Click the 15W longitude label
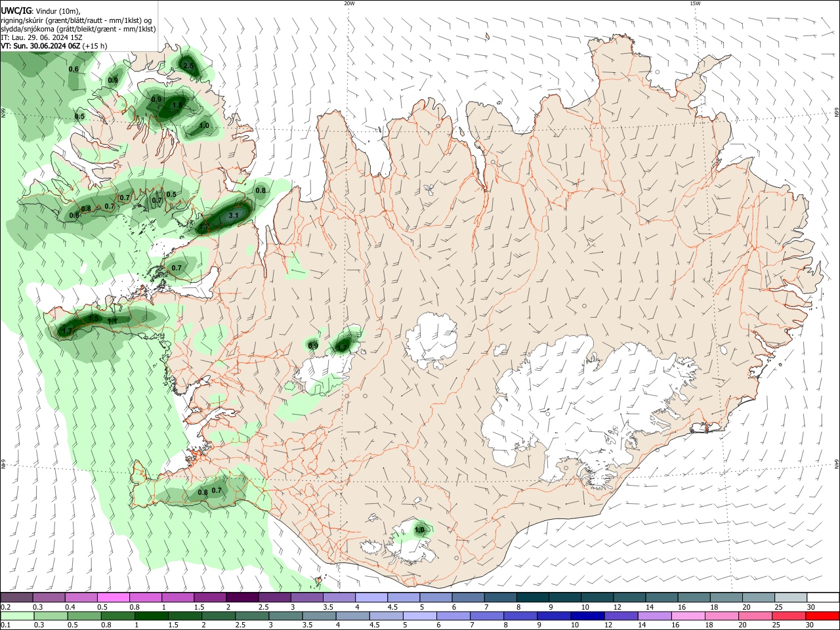840x630 pixels. click(695, 3)
